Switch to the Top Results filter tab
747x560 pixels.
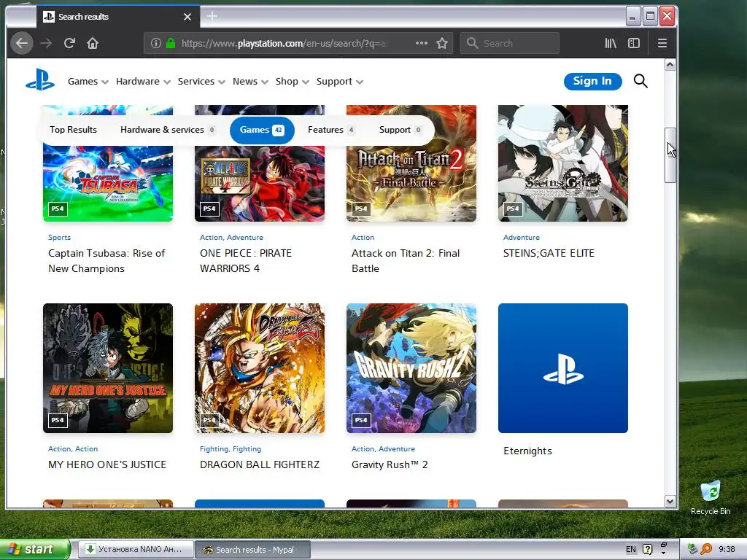(74, 130)
